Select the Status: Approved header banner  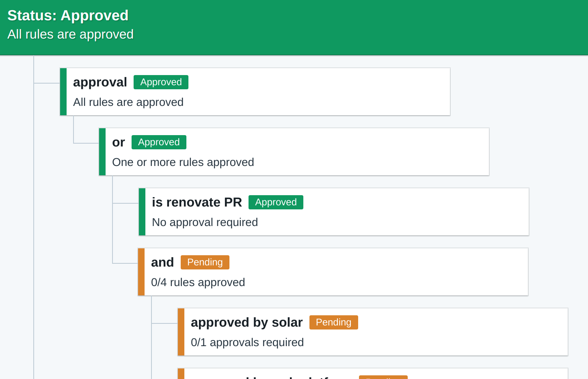[68, 15]
